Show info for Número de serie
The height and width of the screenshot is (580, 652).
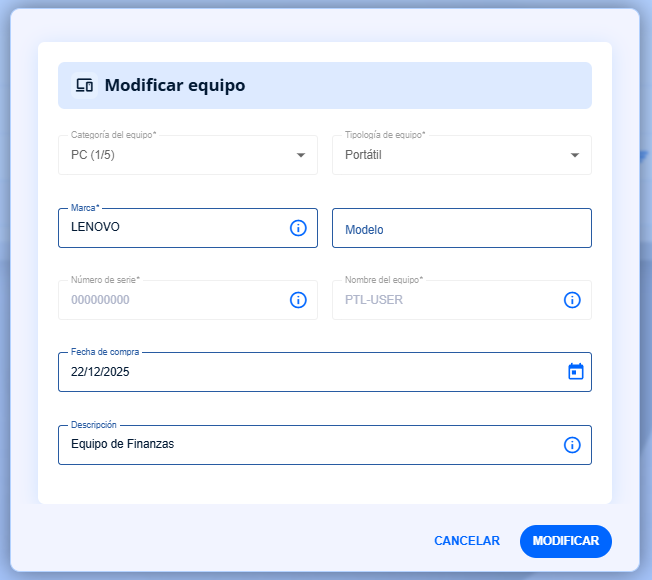click(298, 300)
